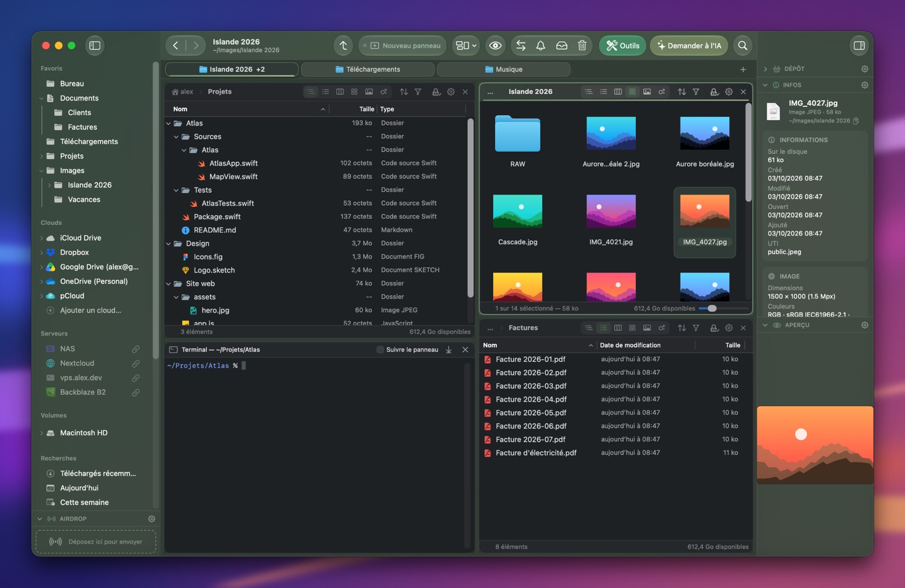Switch to the Musique tab

click(x=503, y=70)
